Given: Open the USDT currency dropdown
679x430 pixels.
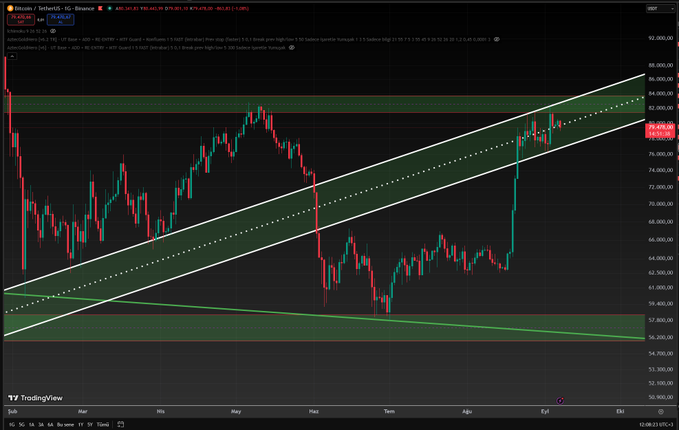Looking at the screenshot, I should (660, 9).
